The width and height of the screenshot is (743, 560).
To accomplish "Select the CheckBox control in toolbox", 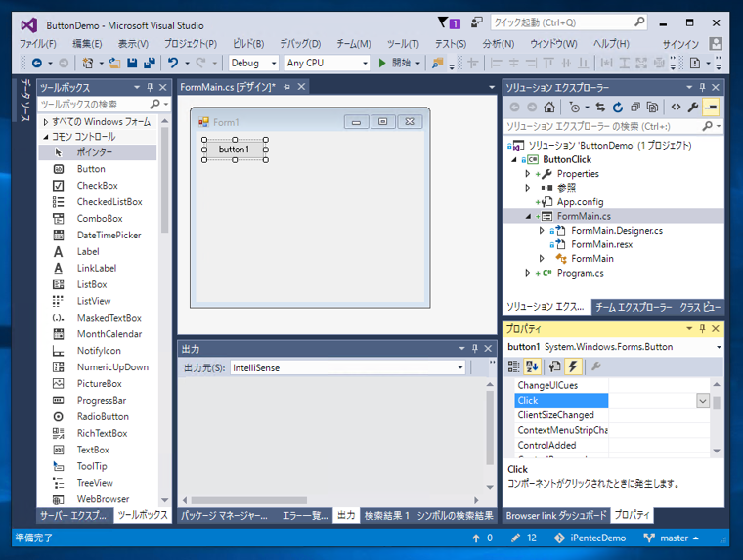I will tap(97, 186).
